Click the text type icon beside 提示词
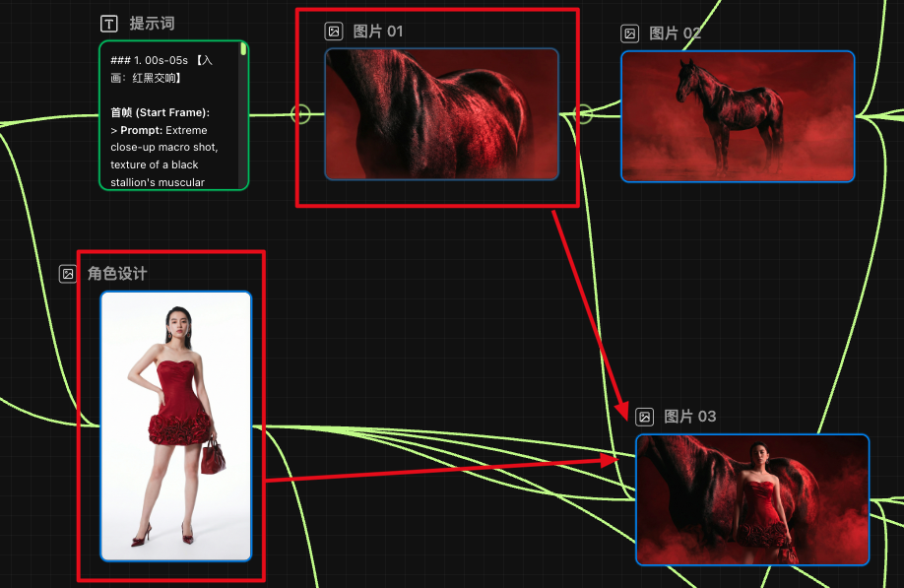The image size is (904, 588). pos(109,24)
